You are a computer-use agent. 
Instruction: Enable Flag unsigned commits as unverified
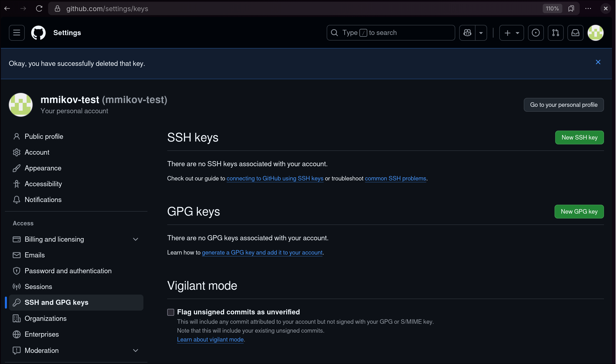[171, 312]
